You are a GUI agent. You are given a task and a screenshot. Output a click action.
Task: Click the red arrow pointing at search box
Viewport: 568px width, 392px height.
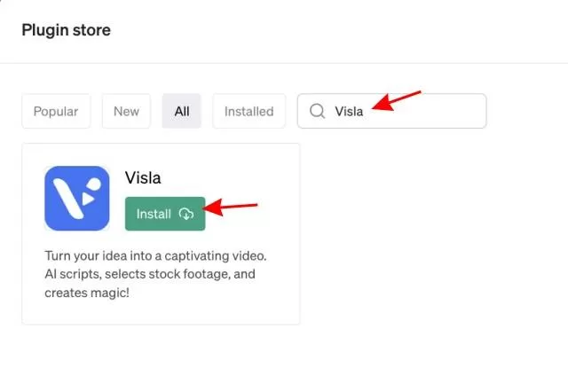pos(395,99)
